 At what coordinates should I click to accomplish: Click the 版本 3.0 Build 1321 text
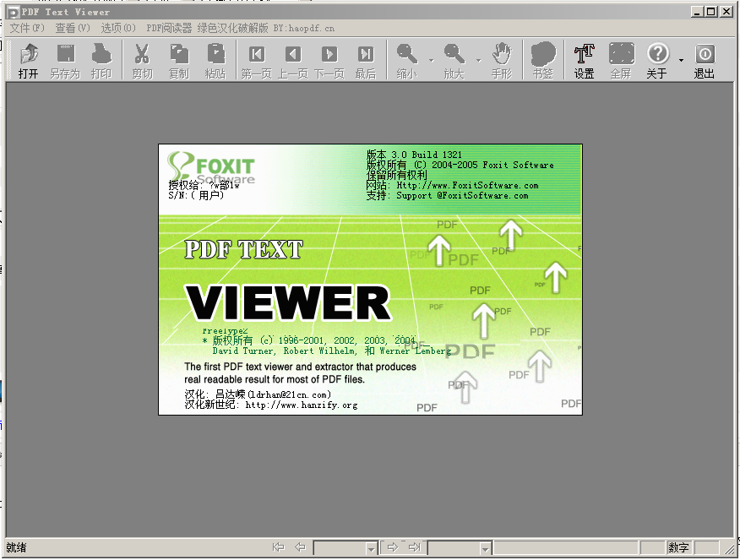(414, 155)
